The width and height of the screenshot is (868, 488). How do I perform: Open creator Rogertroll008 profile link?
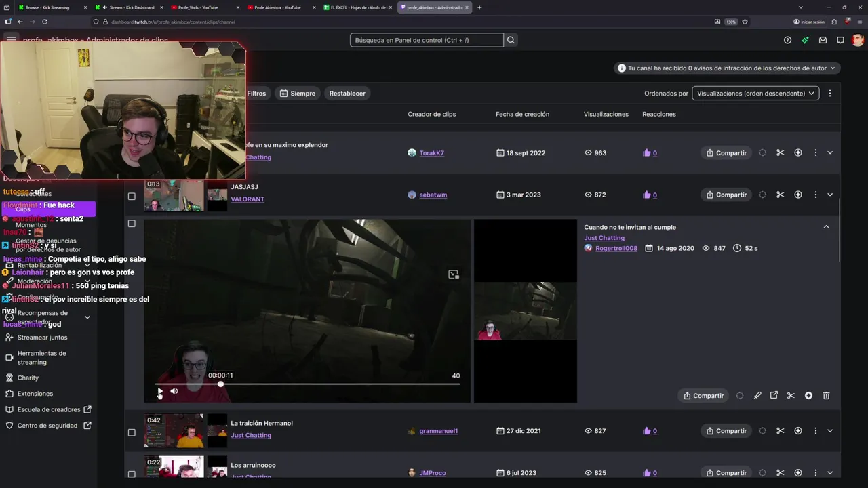point(616,249)
